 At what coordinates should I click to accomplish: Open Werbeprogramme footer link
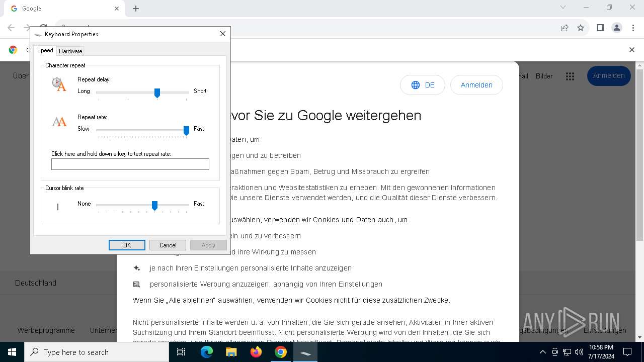[x=46, y=330]
